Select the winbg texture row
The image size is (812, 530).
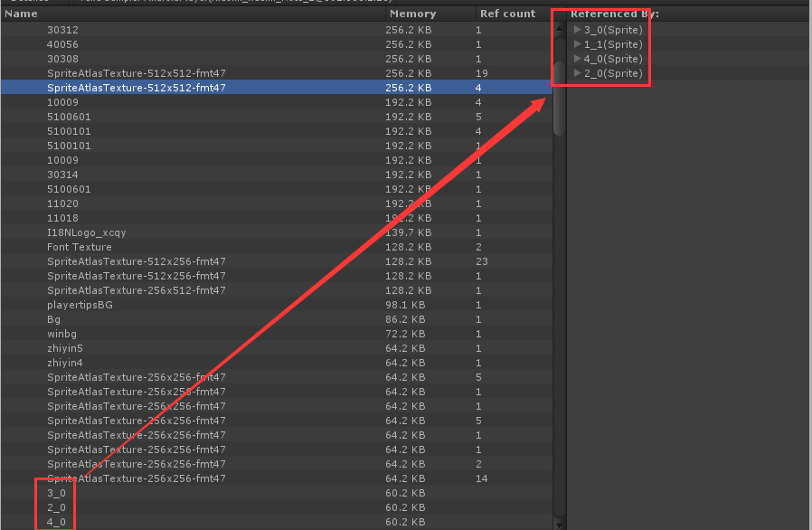277,334
